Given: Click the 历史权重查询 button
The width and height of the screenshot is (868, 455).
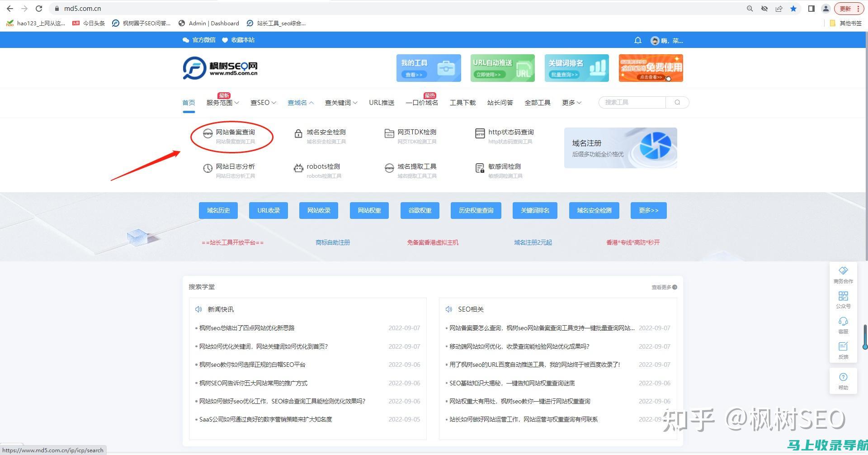Looking at the screenshot, I should click(476, 210).
